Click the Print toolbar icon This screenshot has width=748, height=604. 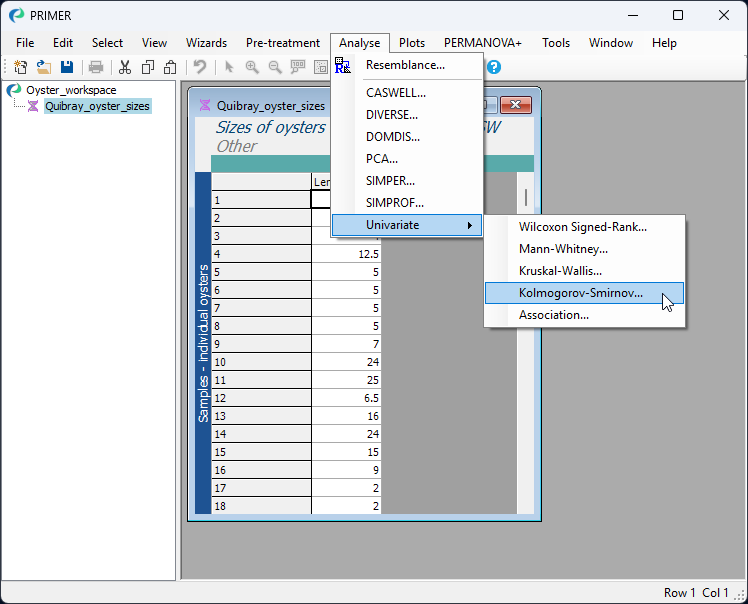(96, 67)
